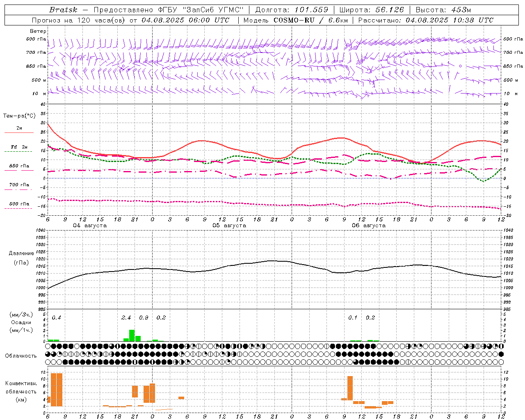Click the Конвективн. convective cloud label

(x=21, y=383)
